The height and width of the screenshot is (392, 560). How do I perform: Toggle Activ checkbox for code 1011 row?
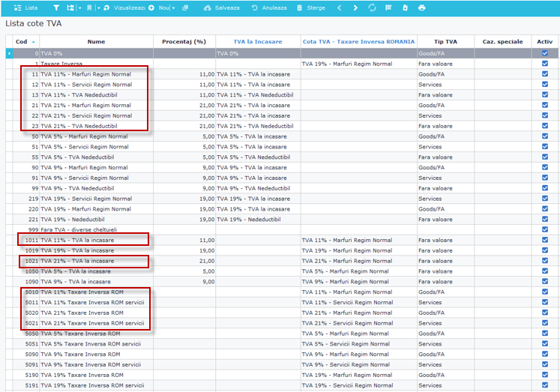click(545, 240)
